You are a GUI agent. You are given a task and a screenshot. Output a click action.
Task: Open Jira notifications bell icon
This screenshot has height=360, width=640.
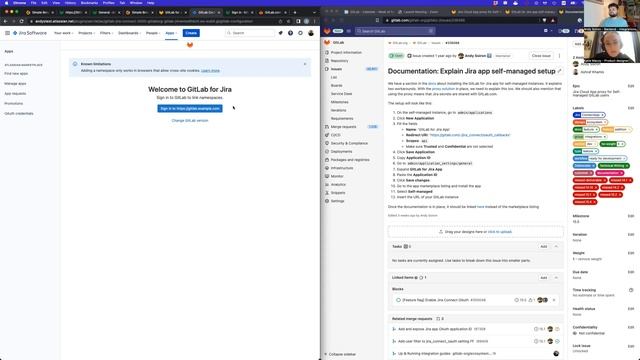[280, 33]
